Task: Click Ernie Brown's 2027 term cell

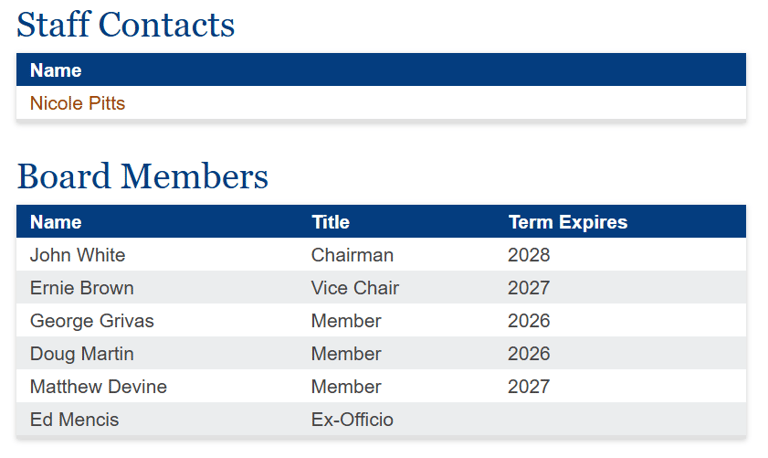Action: [x=529, y=288]
